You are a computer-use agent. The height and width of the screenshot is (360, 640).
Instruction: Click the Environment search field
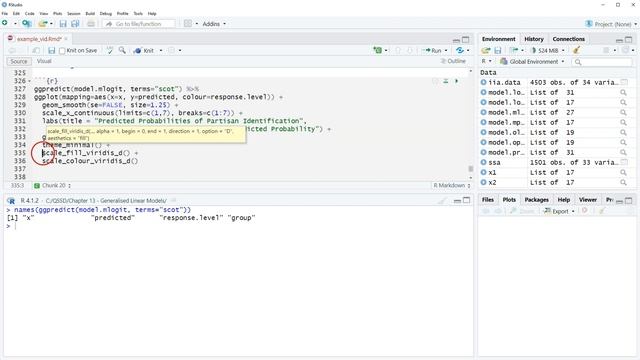pyautogui.click(x=602, y=62)
